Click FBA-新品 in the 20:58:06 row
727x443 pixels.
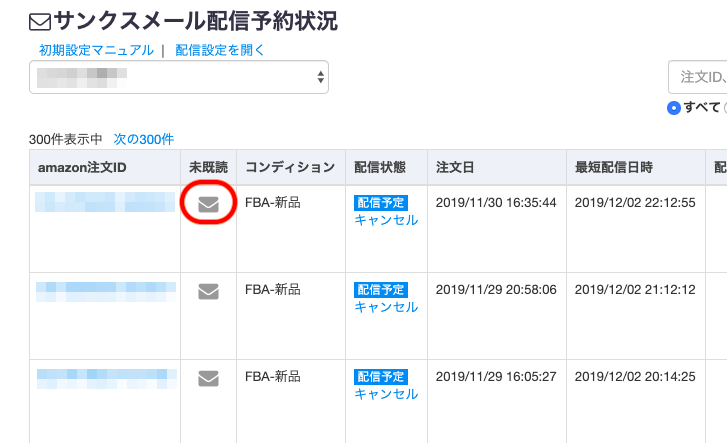273,290
